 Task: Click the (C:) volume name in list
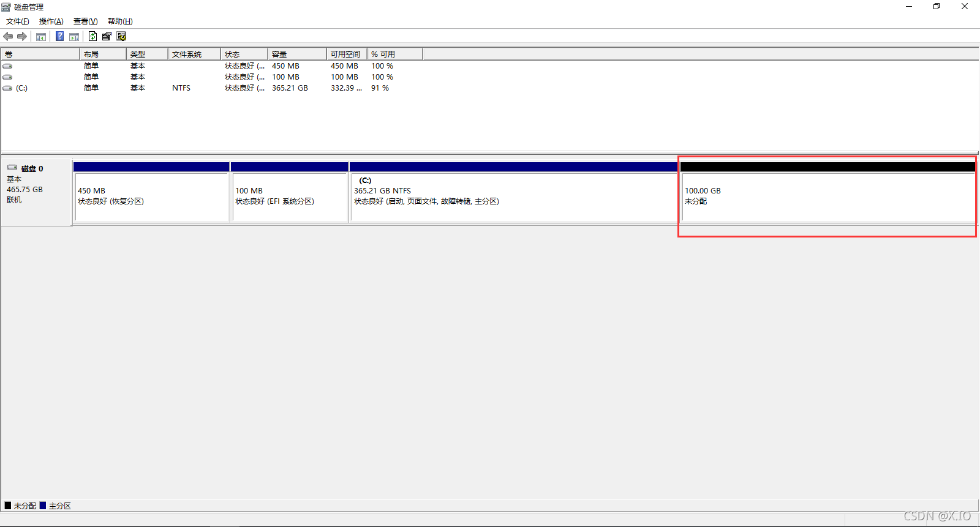[21, 88]
